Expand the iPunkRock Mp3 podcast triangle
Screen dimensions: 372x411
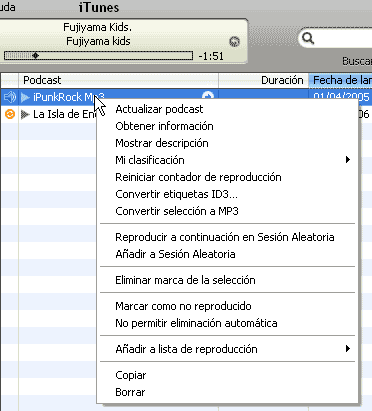click(25, 97)
